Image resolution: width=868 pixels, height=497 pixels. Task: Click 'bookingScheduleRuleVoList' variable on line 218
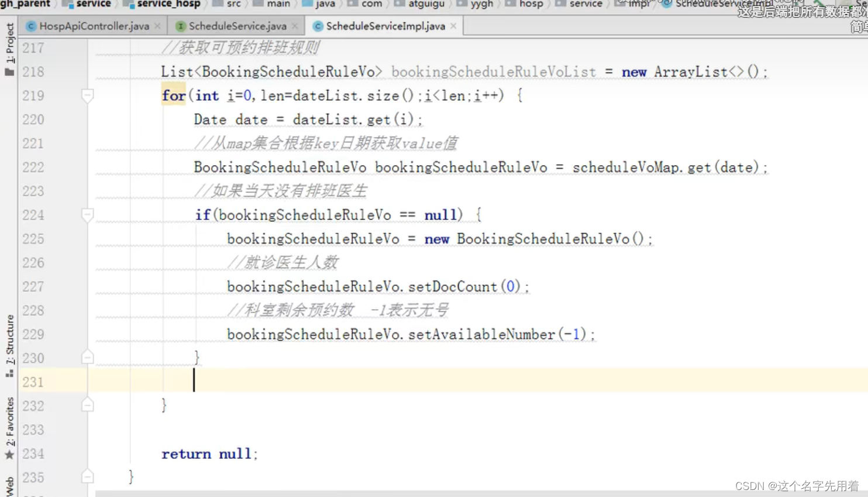pyautogui.click(x=494, y=71)
